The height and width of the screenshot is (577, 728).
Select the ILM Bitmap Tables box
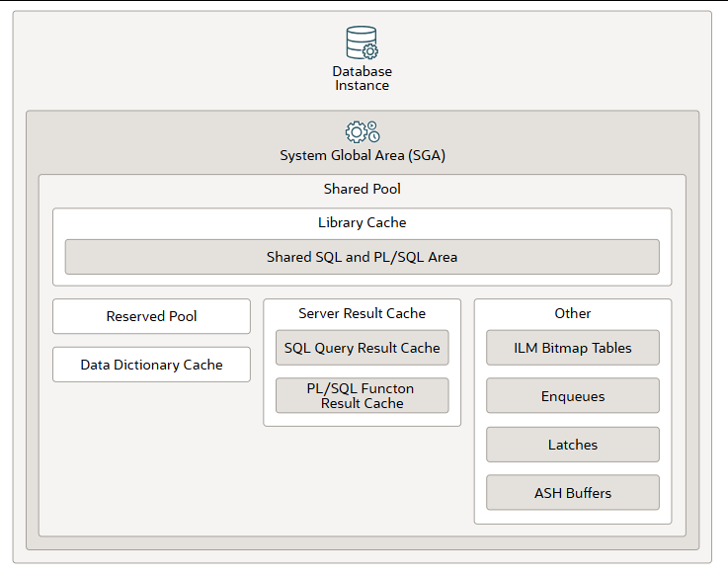[573, 348]
